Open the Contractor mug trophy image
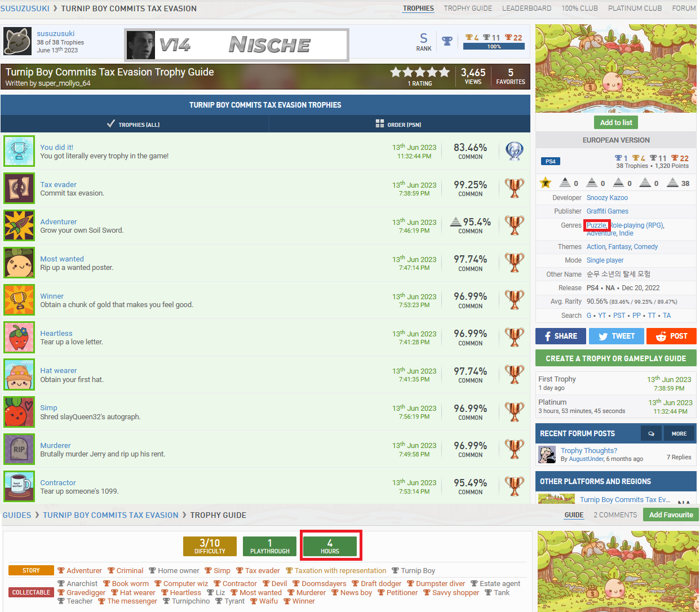 (x=19, y=486)
